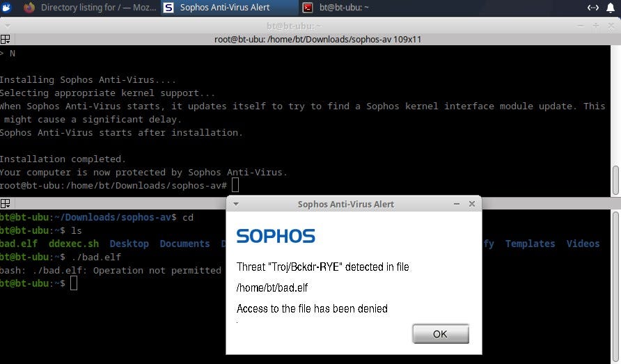Click the Firefox icon in the taskbar
The image size is (621, 364).
coord(29,7)
